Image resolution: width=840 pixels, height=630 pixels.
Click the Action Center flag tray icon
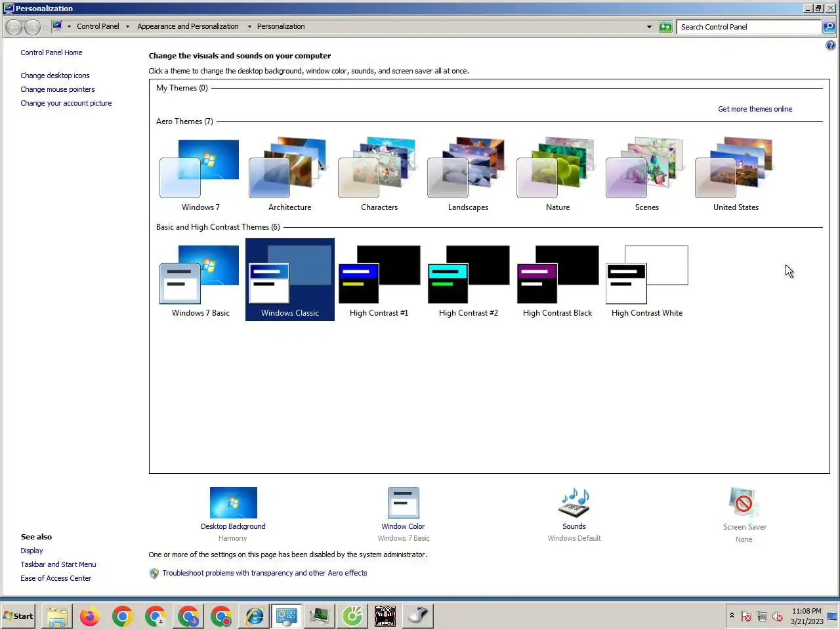coord(746,616)
